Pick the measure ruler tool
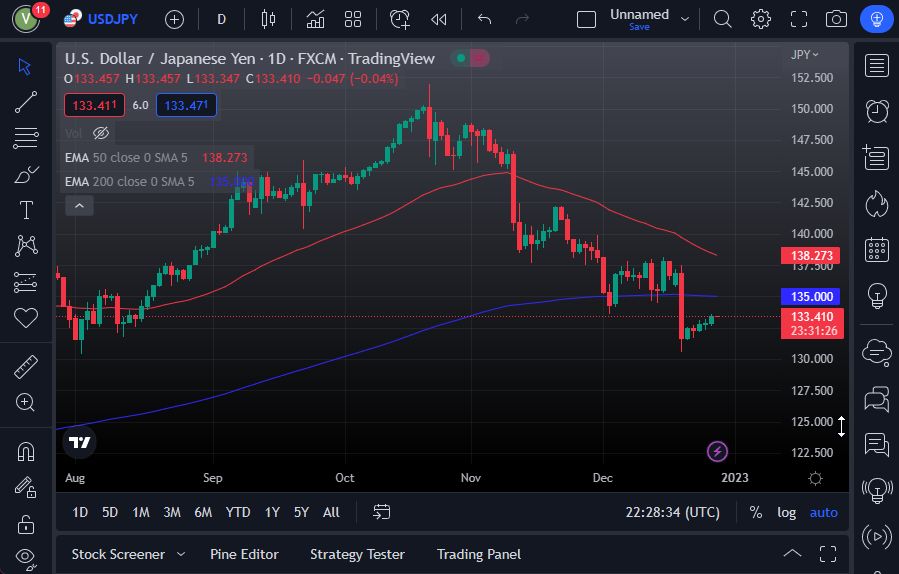The image size is (899, 574). (26, 367)
